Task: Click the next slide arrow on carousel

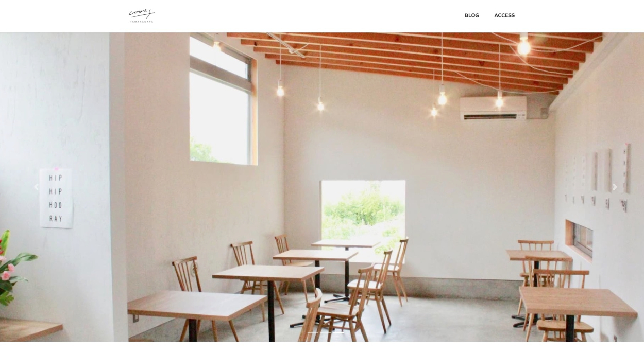Action: [x=614, y=187]
